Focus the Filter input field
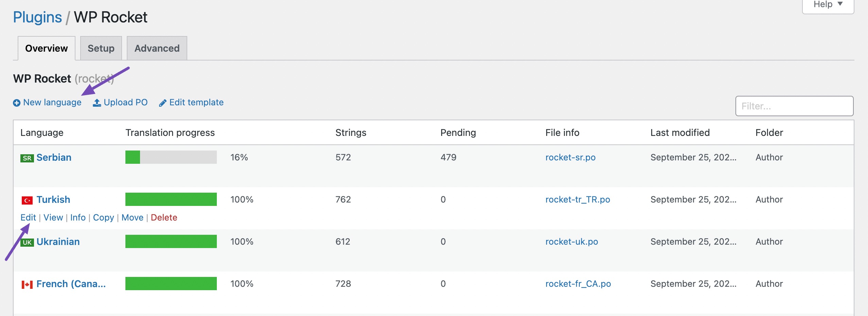The width and height of the screenshot is (868, 316). click(794, 106)
